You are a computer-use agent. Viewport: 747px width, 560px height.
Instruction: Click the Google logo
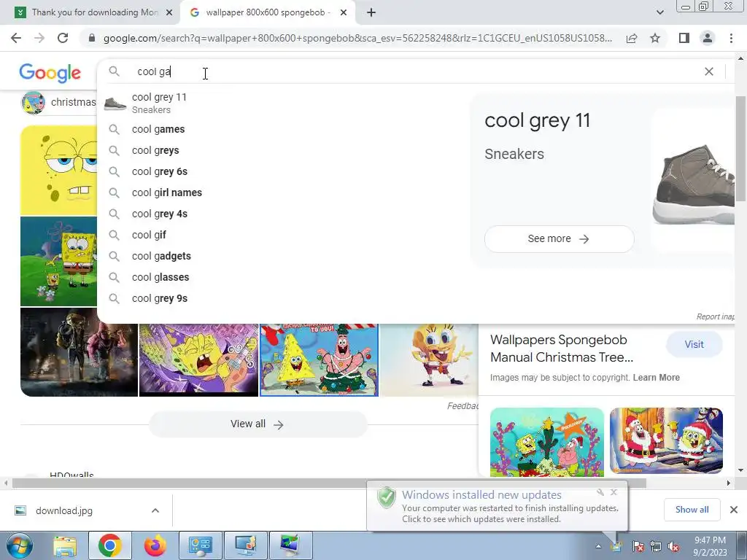[50, 73]
